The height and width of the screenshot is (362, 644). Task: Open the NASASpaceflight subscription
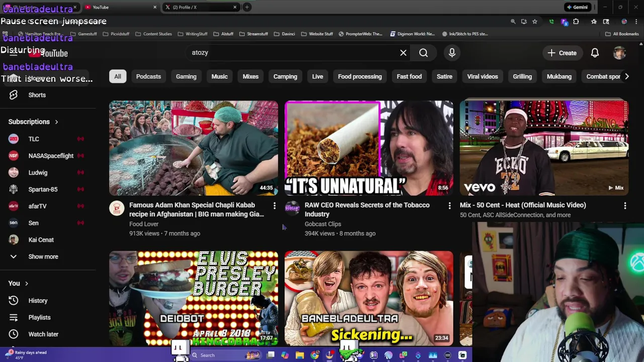51,156
